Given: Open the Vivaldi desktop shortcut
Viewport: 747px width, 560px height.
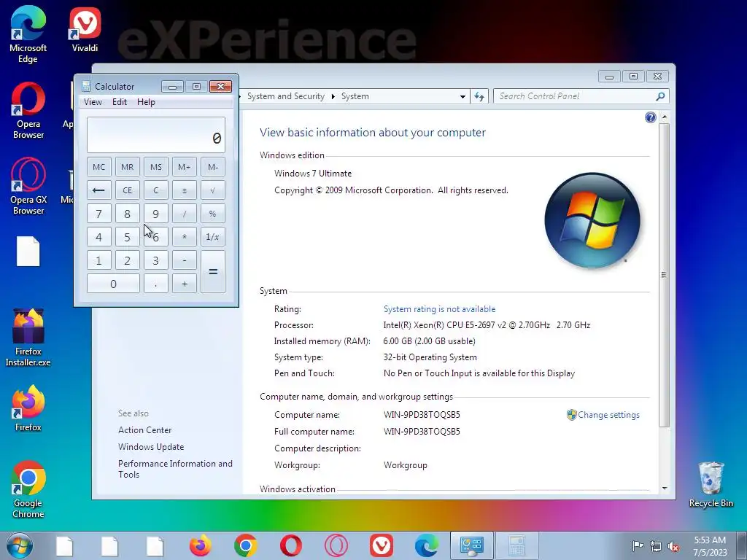Looking at the screenshot, I should [85, 29].
